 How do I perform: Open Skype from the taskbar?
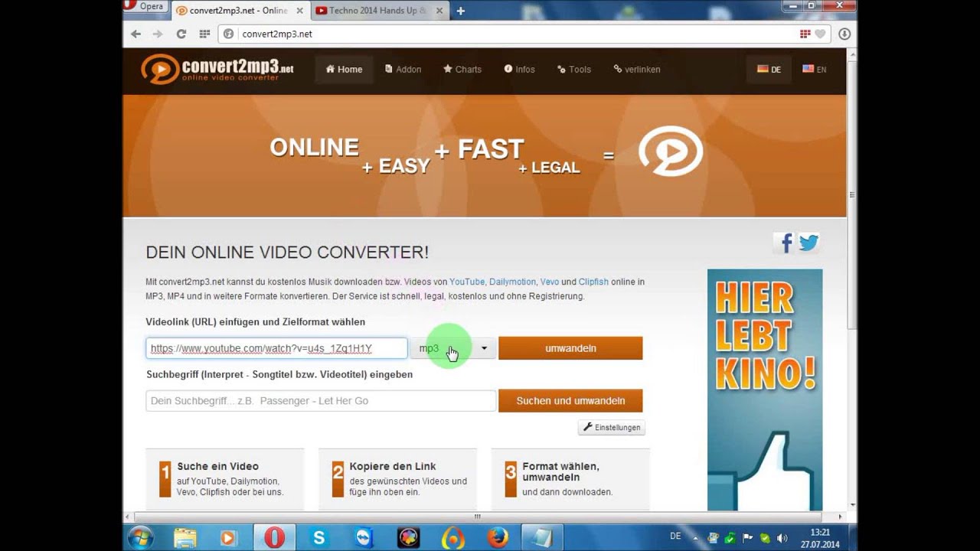pyautogui.click(x=318, y=538)
